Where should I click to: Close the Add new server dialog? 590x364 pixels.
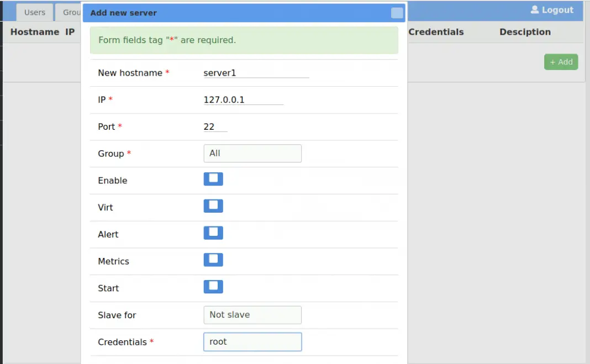[x=397, y=13]
